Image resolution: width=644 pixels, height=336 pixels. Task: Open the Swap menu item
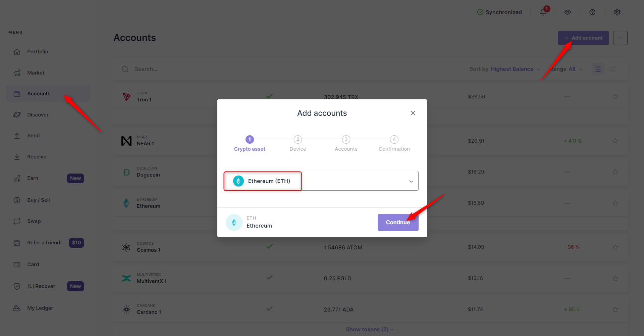(x=34, y=221)
